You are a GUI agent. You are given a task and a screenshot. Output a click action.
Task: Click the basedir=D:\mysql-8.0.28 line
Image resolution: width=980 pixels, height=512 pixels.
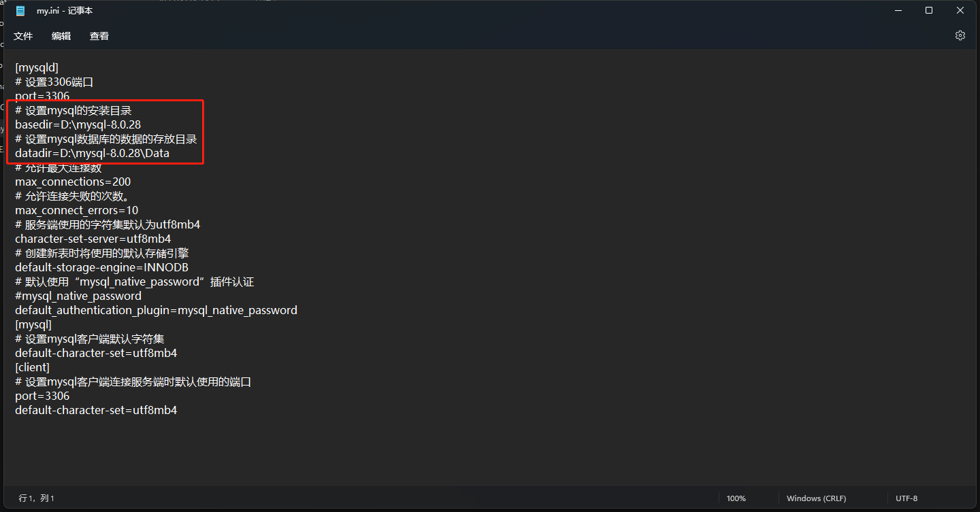(x=78, y=124)
